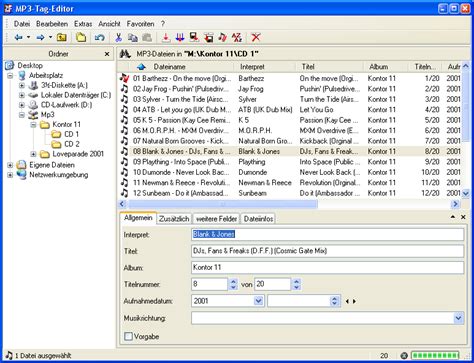Open the Aufnahmedatum year dropdown

258,301
